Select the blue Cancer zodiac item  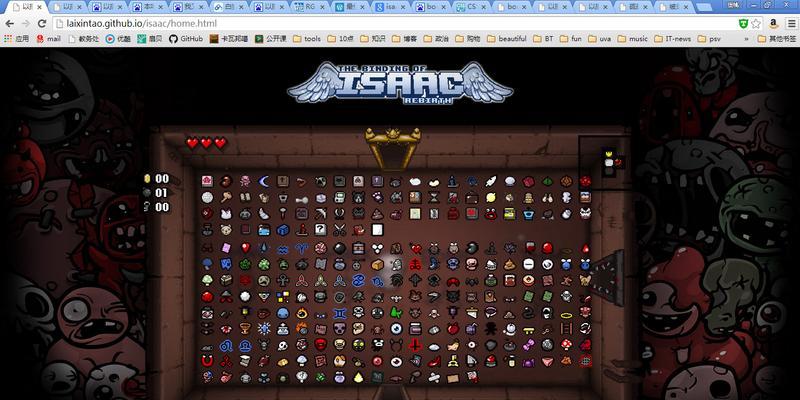click(x=358, y=280)
